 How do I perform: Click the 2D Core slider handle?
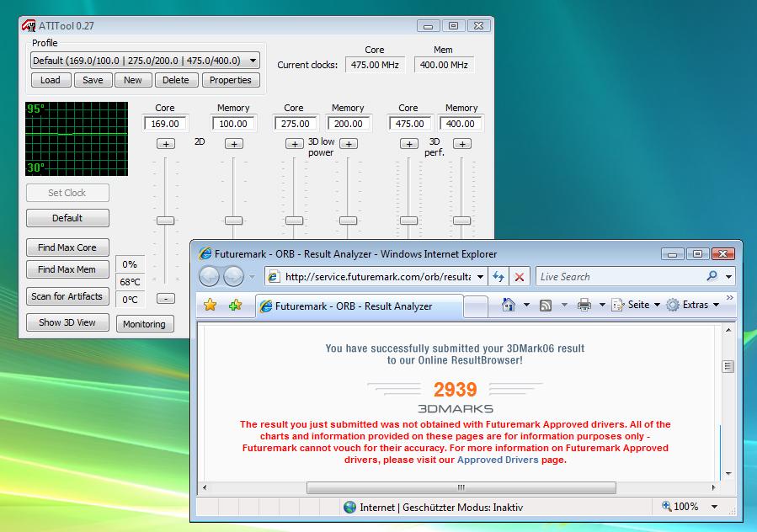[166, 221]
